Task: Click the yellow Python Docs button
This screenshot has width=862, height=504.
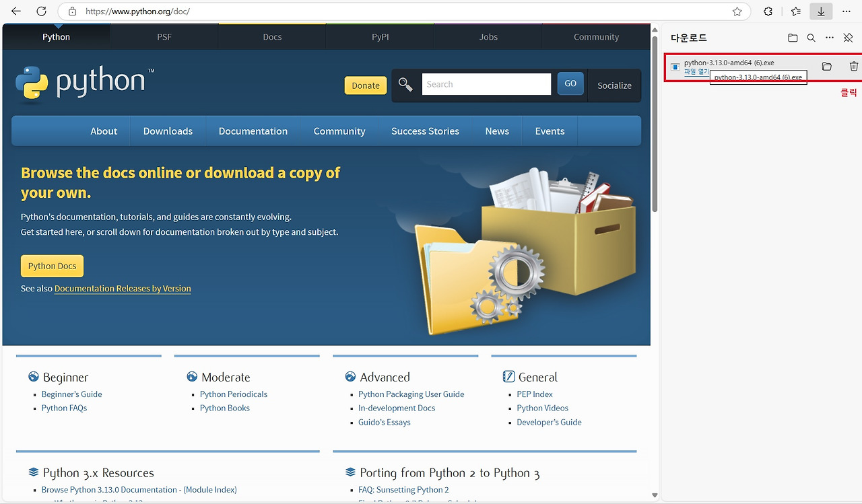Action: (53, 266)
